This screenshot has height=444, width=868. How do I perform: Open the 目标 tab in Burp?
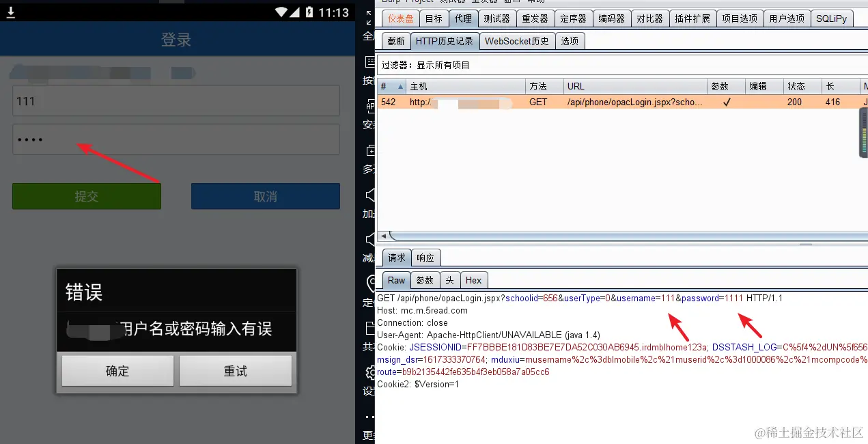tap(434, 18)
